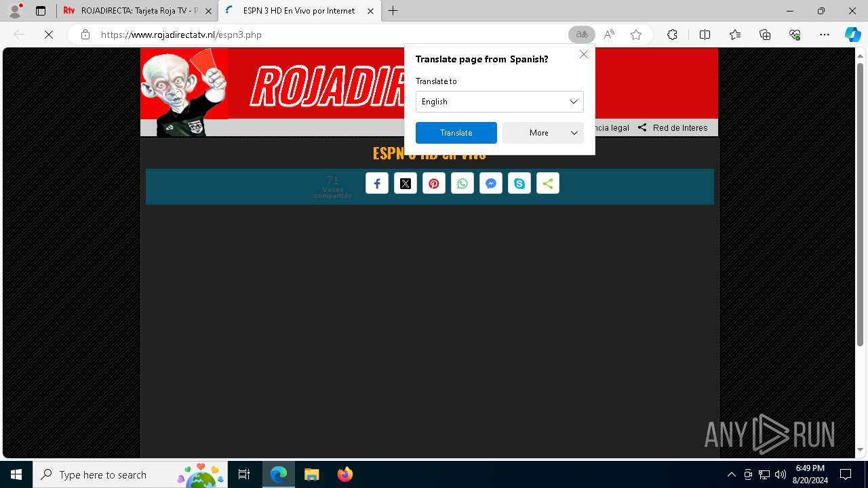Share via the Skype icon
Screen dimensions: 868x488
point(519,184)
